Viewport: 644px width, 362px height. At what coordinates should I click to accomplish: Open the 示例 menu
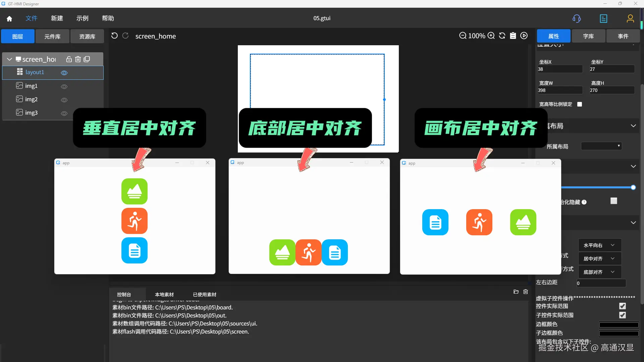coord(82,18)
